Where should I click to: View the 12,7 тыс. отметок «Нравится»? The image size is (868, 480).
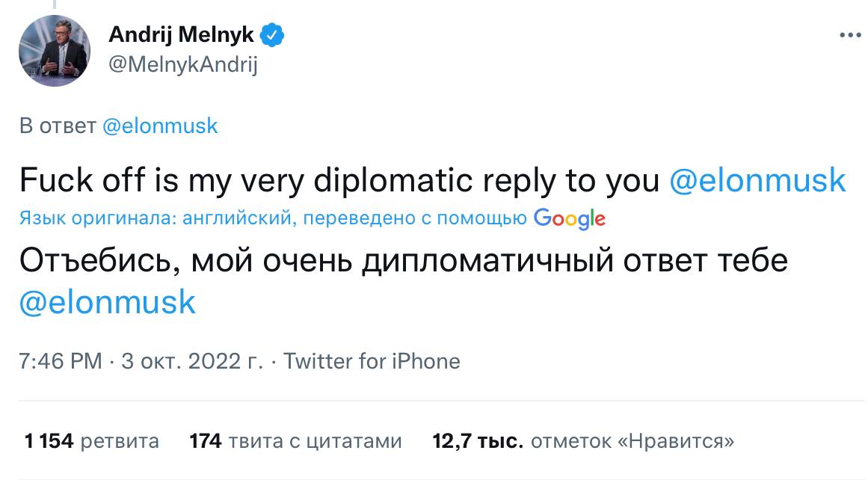click(583, 441)
